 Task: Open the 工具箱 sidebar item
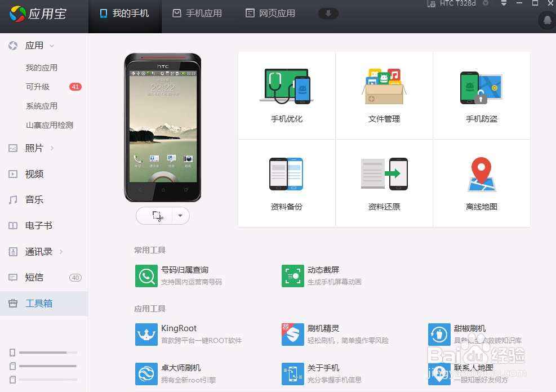(44, 304)
